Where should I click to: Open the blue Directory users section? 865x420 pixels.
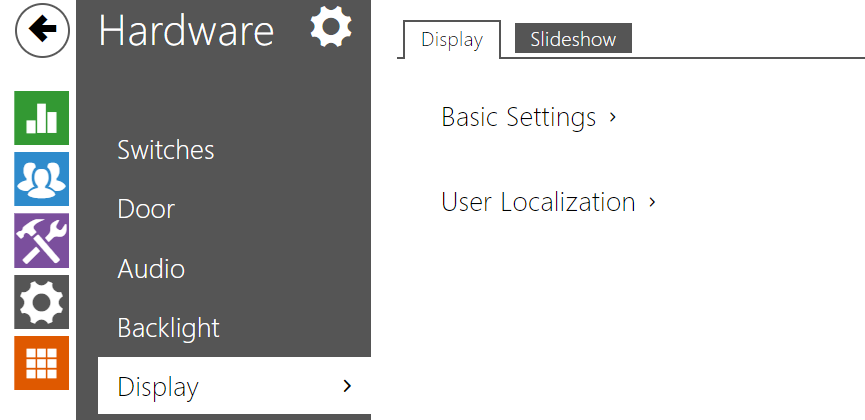point(41,179)
